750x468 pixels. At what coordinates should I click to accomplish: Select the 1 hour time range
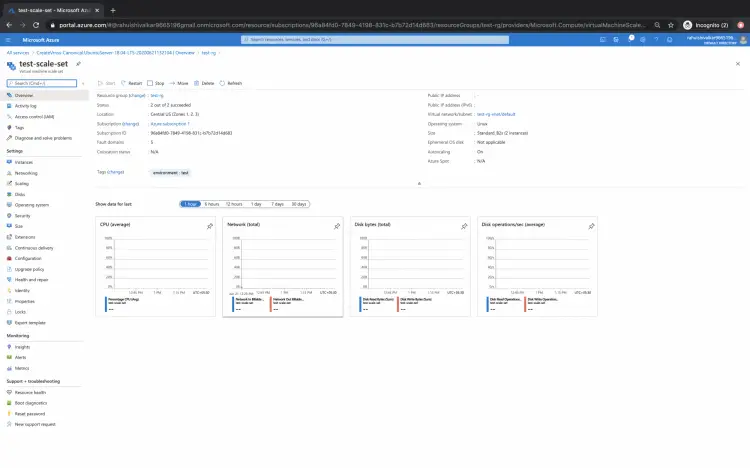(x=190, y=204)
